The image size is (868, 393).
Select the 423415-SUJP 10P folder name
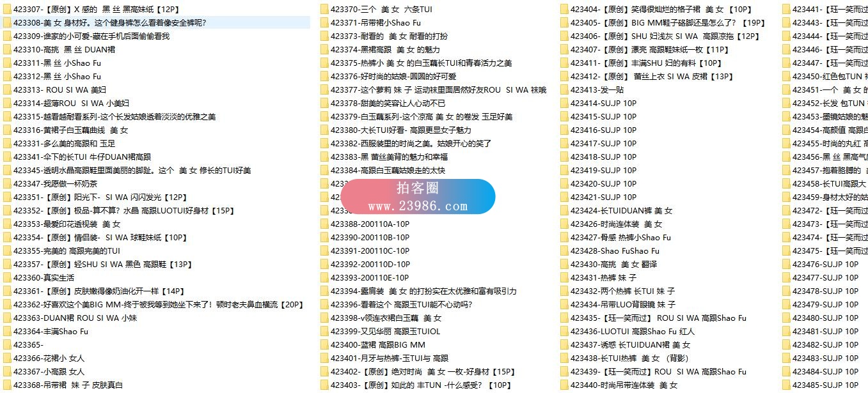[603, 117]
